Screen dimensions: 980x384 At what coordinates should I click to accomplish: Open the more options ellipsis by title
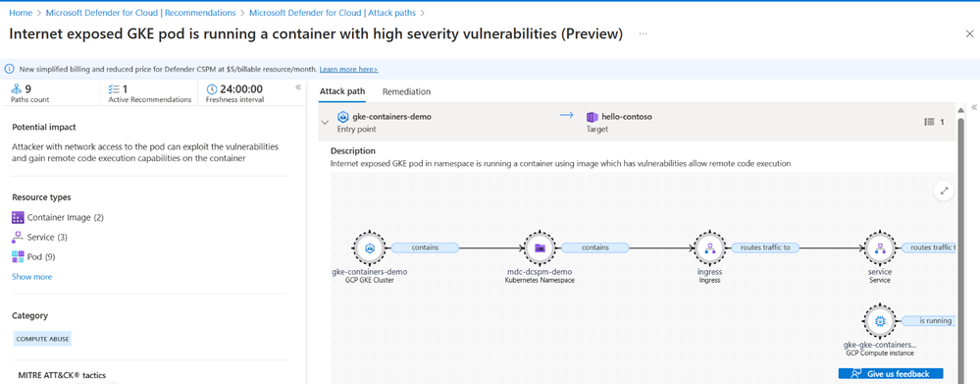644,33
